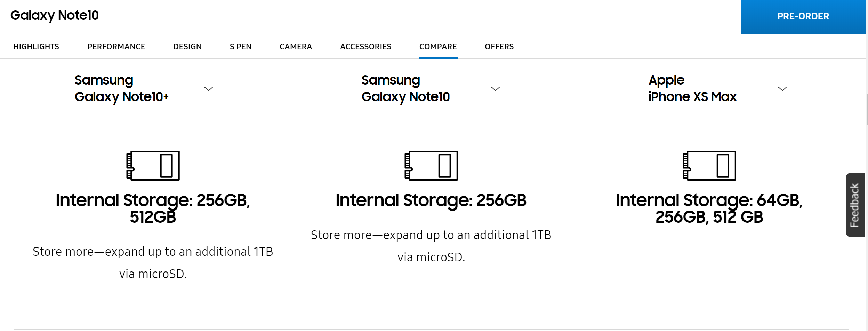Switch to the Performance tab
Image resolution: width=868 pixels, height=331 pixels.
(x=116, y=47)
